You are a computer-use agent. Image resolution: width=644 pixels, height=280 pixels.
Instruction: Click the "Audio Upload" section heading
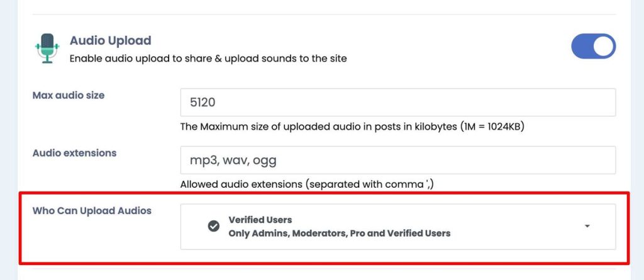(111, 41)
